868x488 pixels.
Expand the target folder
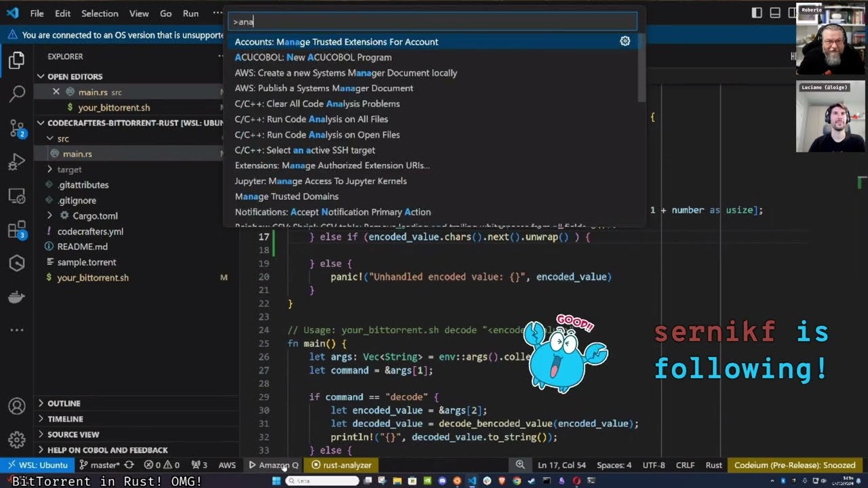tap(50, 169)
